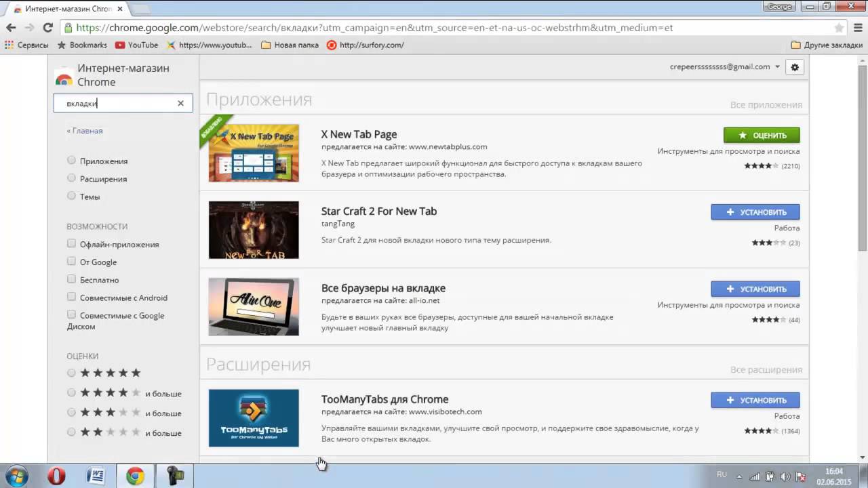
Task: Click the X New Tab rating stars (2210)
Action: 762,165
